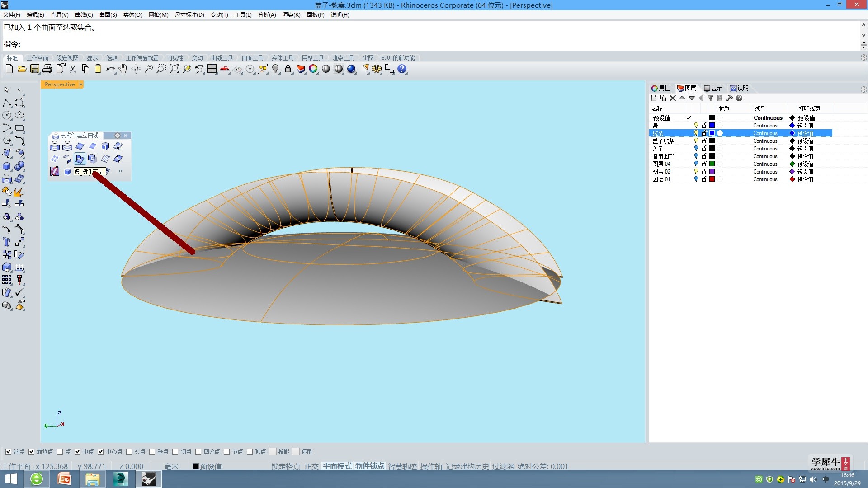Toggle the 中心点 (Center) osnap checkbox
The image size is (868, 488).
point(100,451)
